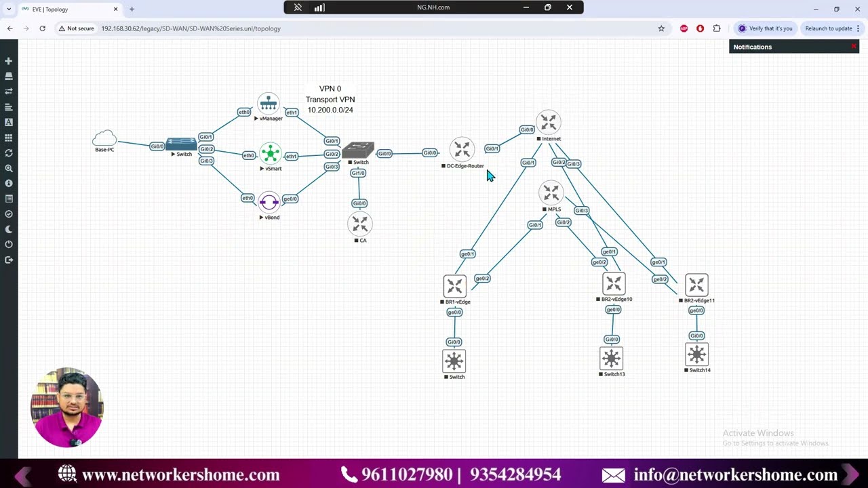Select the vSmart node icon
This screenshot has height=488, width=868.
(271, 154)
